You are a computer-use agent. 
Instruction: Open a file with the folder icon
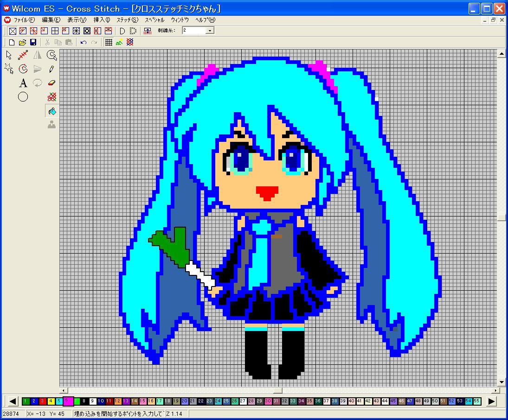click(22, 43)
